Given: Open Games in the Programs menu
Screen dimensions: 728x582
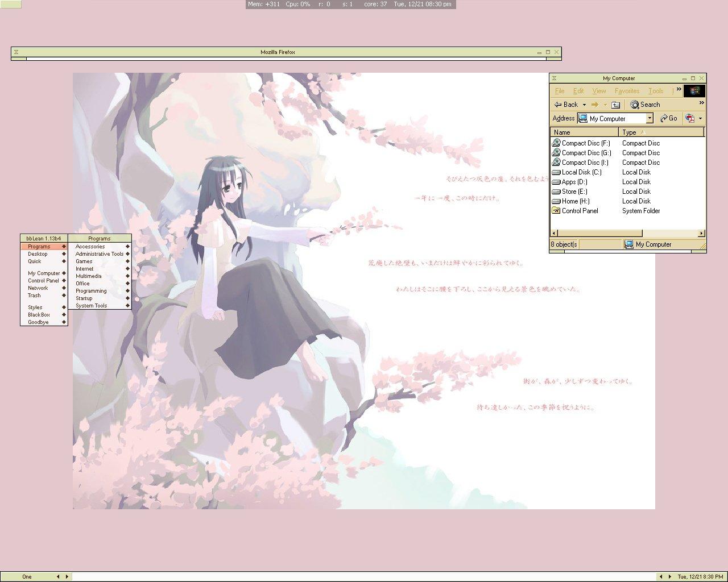Looking at the screenshot, I should [100, 261].
